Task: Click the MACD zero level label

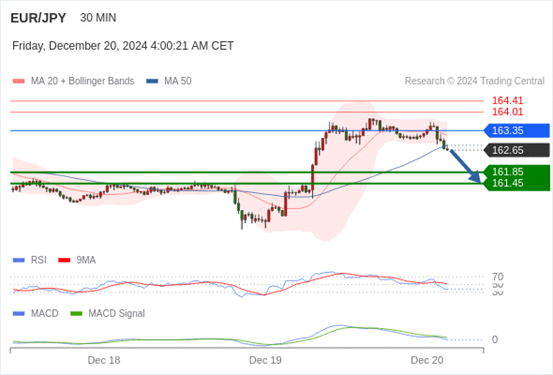Action: (495, 340)
